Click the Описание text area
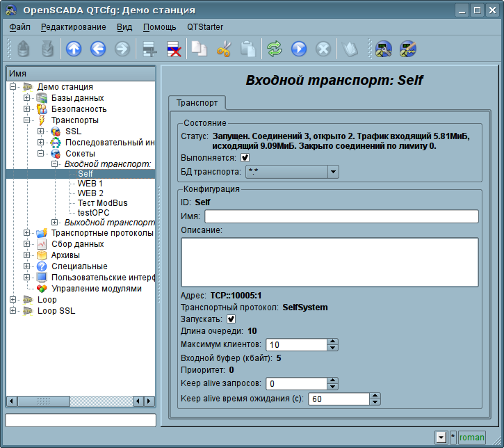 coord(330,262)
